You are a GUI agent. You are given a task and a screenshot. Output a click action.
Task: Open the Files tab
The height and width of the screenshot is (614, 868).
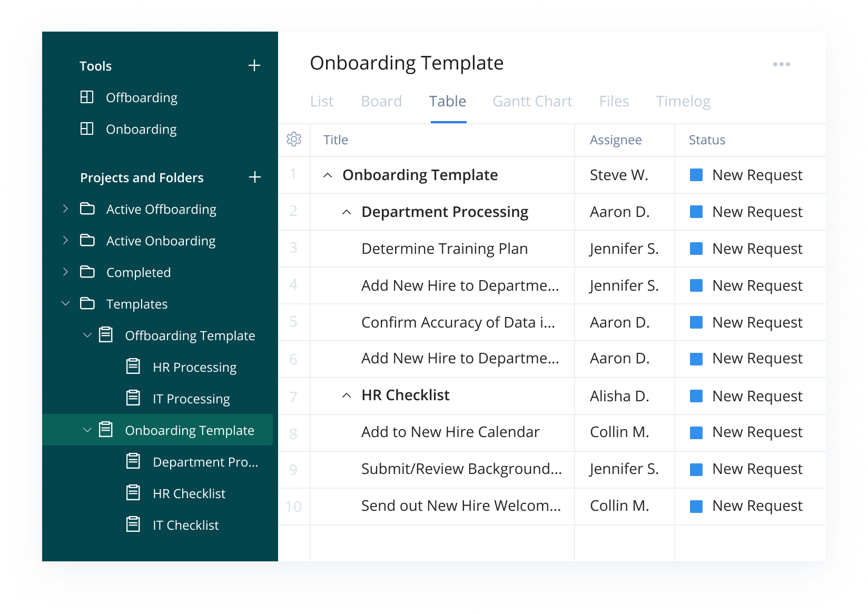click(x=614, y=101)
